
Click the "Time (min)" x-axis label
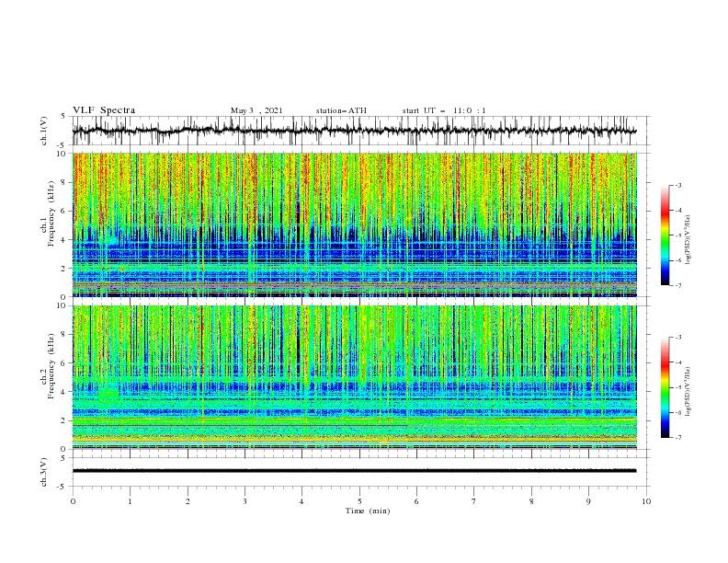[x=368, y=511]
